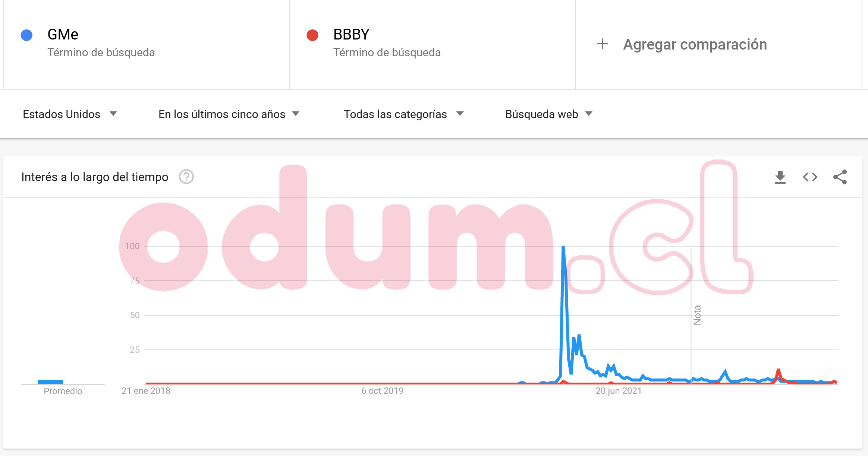
Task: Download the interest over time data
Action: point(780,177)
